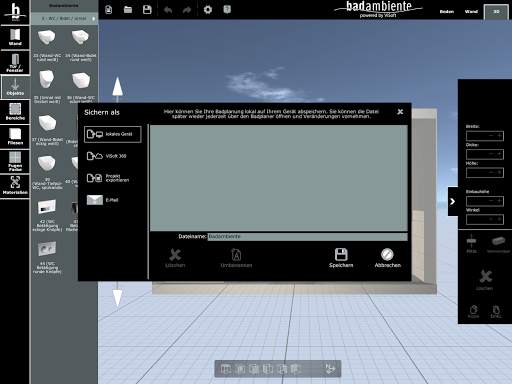Click the home logo in top-left corner
Image resolution: width=512 pixels, height=384 pixels.
(15, 11)
